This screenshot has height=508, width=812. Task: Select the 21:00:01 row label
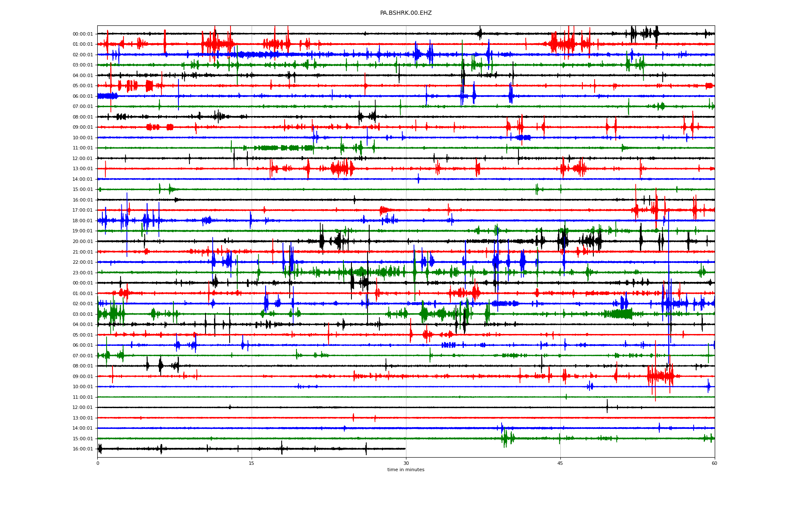[82, 252]
